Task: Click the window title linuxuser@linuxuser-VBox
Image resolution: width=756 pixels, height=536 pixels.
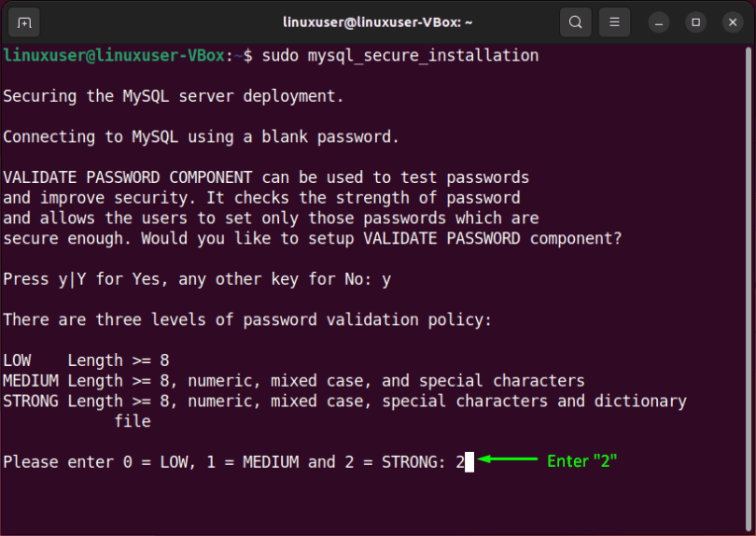Action: [377, 22]
